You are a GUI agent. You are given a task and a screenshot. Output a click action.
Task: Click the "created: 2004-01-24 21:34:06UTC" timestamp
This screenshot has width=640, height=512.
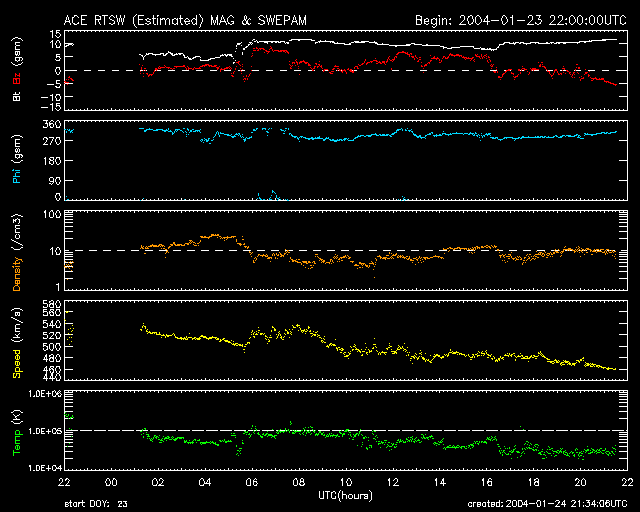547,504
